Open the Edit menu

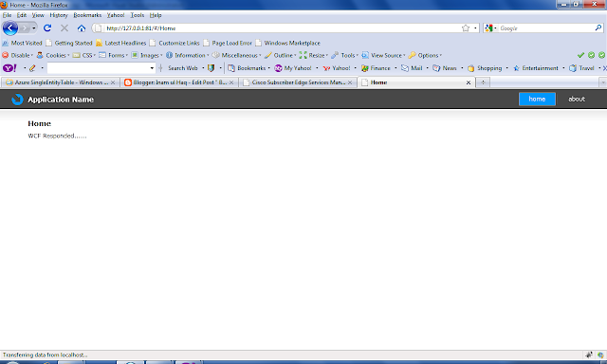click(x=22, y=15)
